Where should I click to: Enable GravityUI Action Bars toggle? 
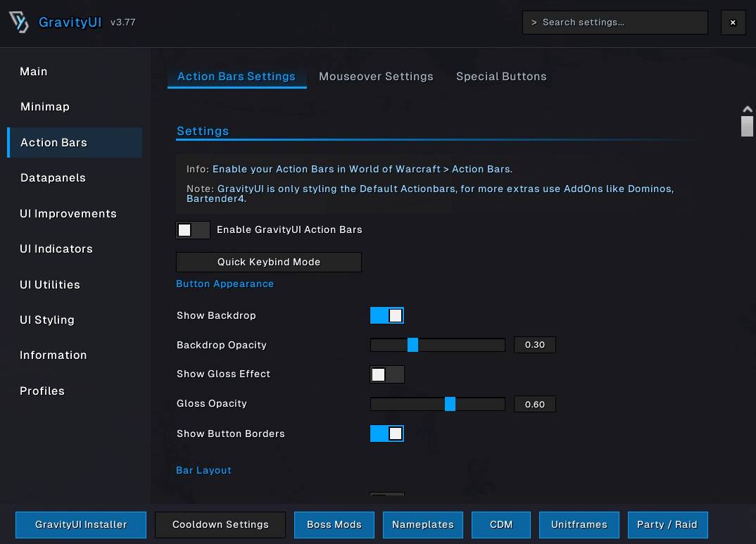click(193, 230)
